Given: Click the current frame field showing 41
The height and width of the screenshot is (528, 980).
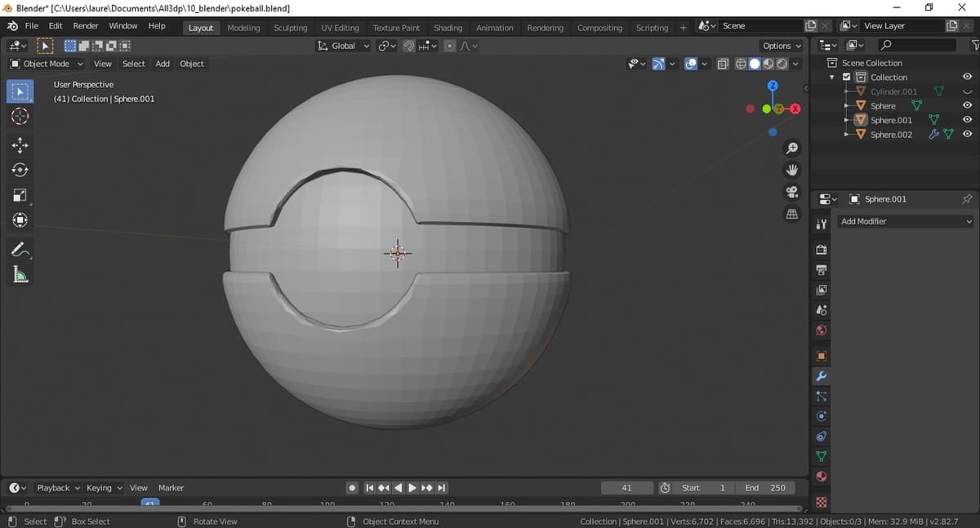Looking at the screenshot, I should 626,488.
